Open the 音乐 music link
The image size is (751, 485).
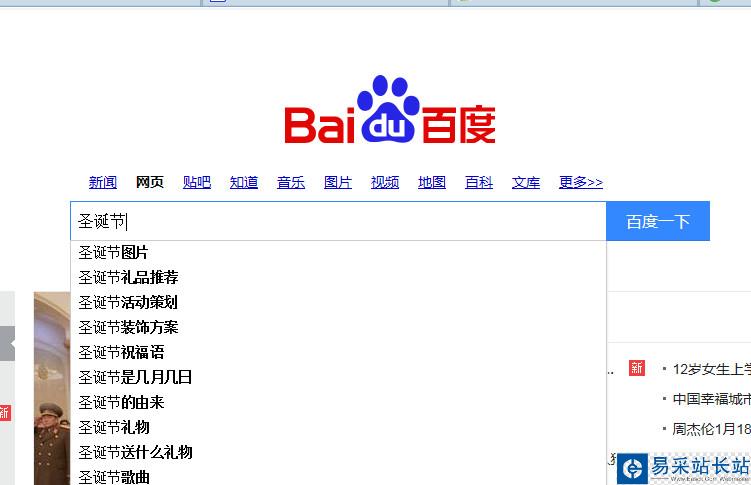(291, 182)
